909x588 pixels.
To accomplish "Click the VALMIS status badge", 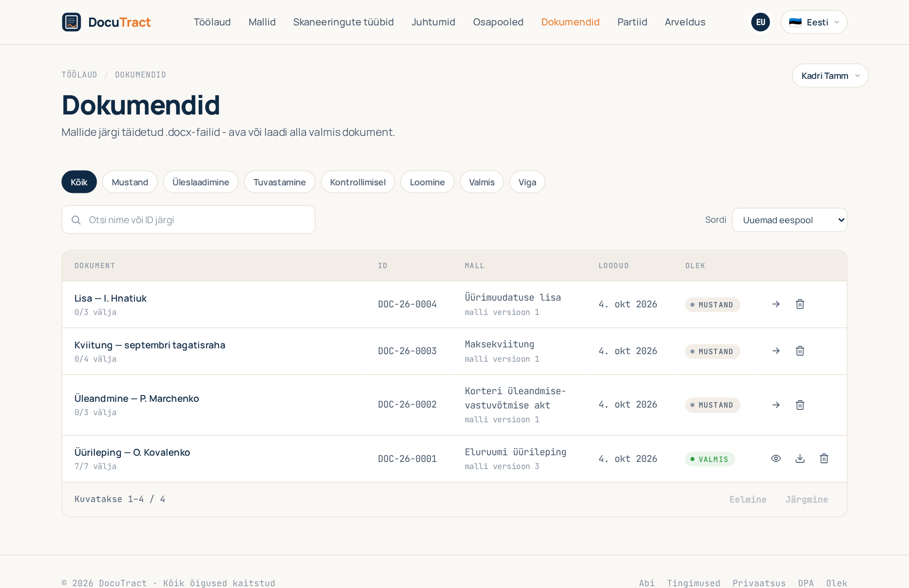I will (710, 459).
